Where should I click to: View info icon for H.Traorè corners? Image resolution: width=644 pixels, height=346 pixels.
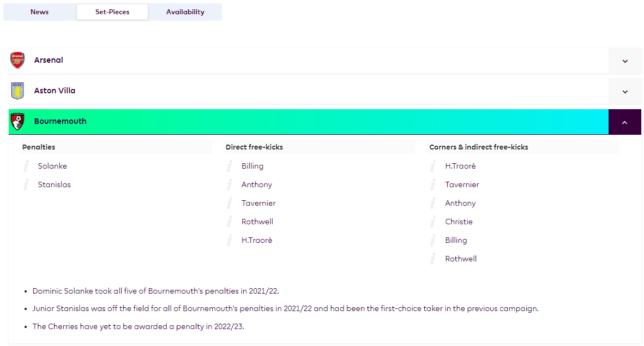(x=434, y=166)
